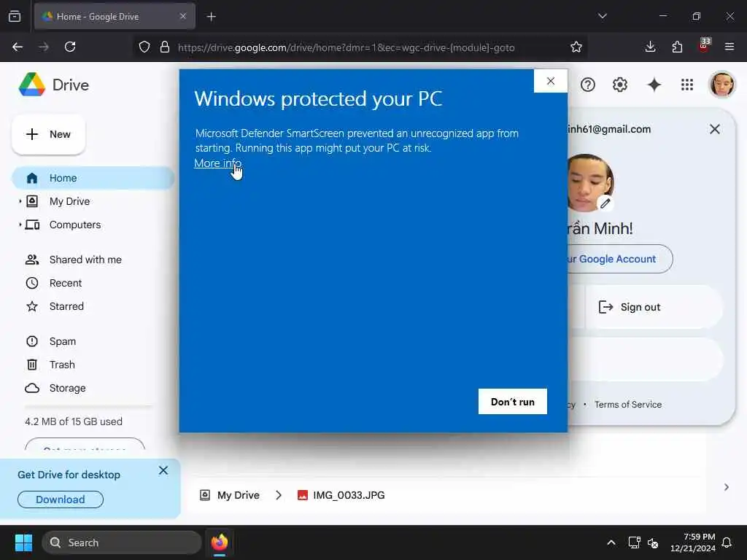Click the Firefox taskbar icon
The height and width of the screenshot is (560, 747).
(220, 542)
